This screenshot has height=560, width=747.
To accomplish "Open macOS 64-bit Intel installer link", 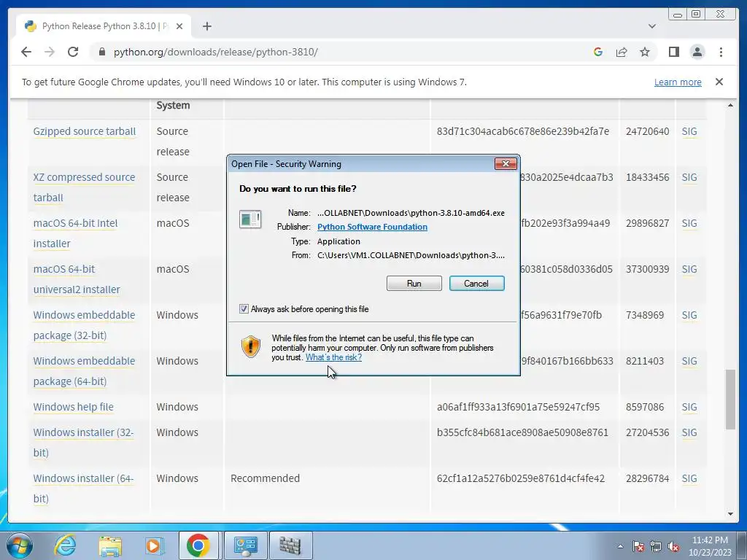I will coord(75,233).
